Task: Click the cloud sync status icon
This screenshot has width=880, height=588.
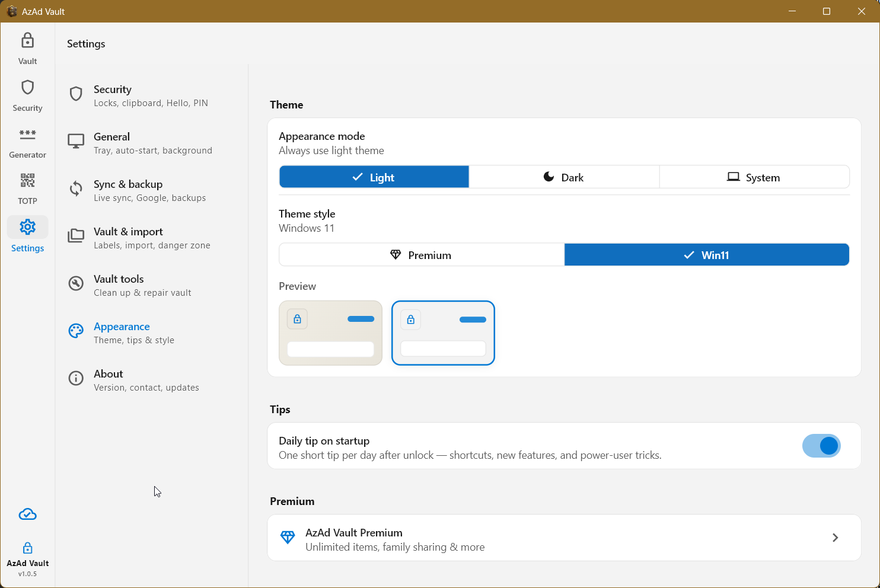Action: click(27, 514)
